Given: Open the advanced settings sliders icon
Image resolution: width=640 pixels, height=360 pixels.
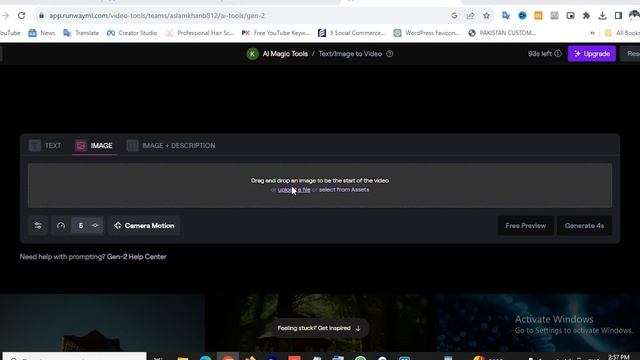Looking at the screenshot, I should click(x=38, y=225).
